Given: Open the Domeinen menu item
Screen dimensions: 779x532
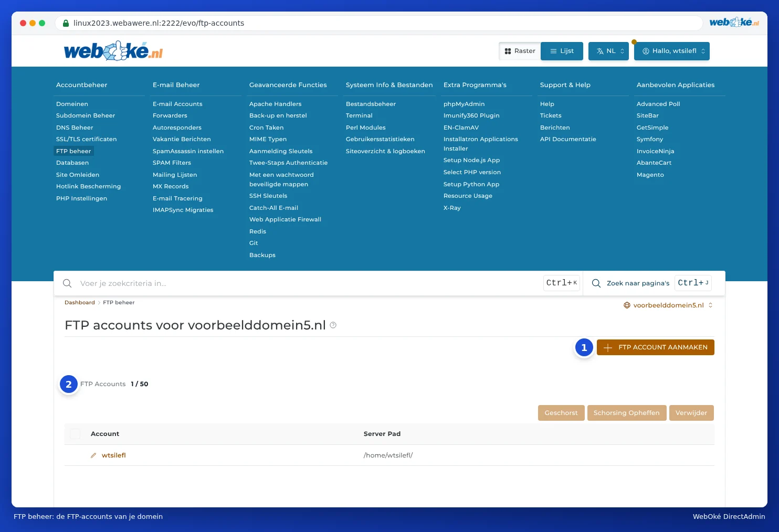Looking at the screenshot, I should click(x=72, y=104).
